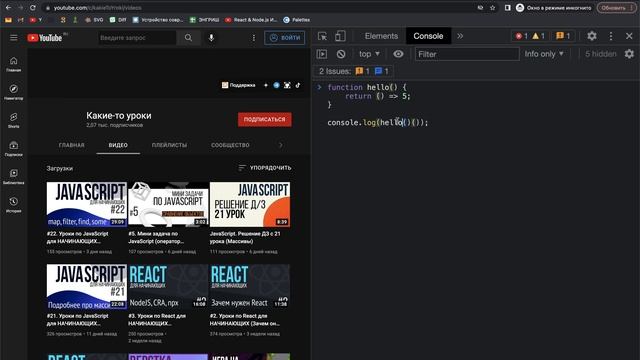Click '5 hidden' messages label
This screenshot has height=360, width=640.
pos(600,54)
